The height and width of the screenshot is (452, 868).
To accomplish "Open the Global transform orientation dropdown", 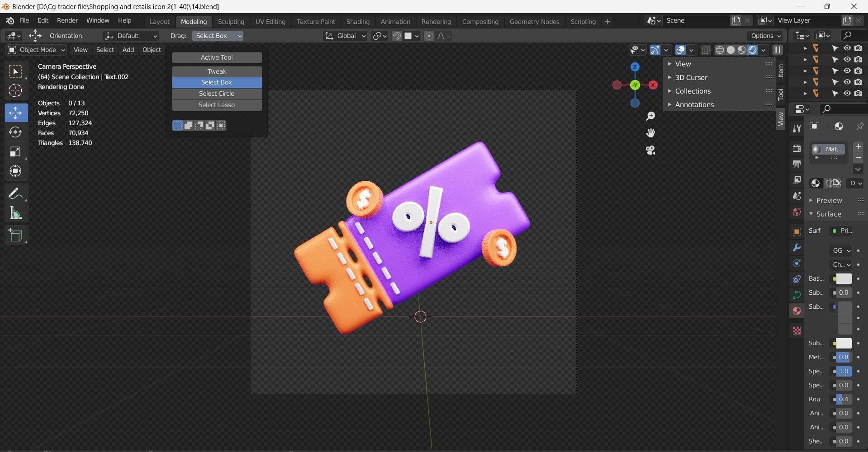I will [x=346, y=36].
